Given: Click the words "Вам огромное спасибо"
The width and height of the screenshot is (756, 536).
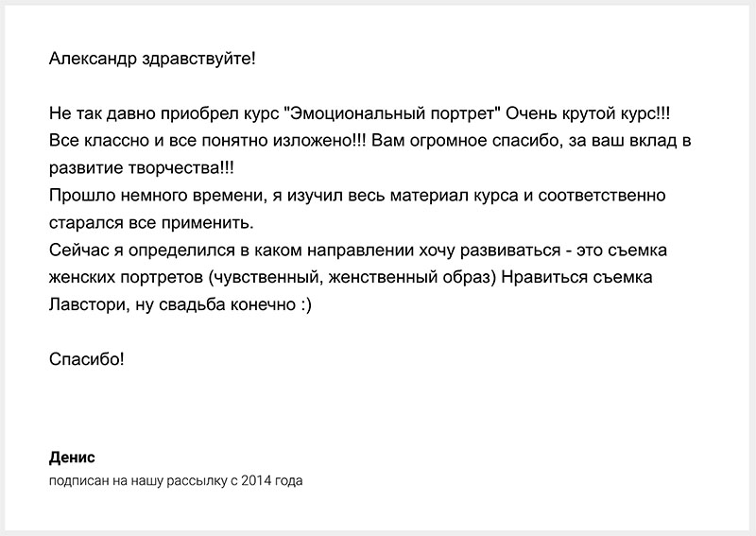Looking at the screenshot, I should tap(465, 141).
